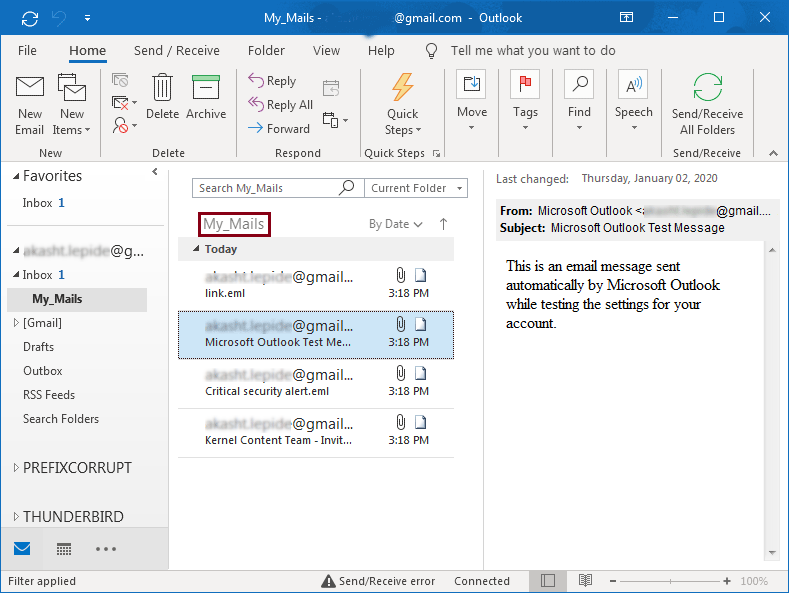Viewport: 789px width, 593px height.
Task: Expand the THUNDERBIRD data file
Action: point(16,516)
